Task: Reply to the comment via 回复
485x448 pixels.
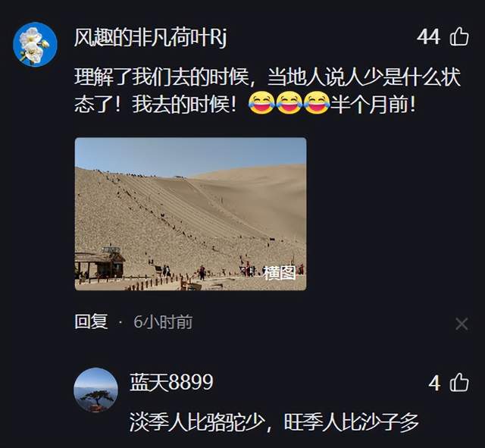Action: [91, 321]
